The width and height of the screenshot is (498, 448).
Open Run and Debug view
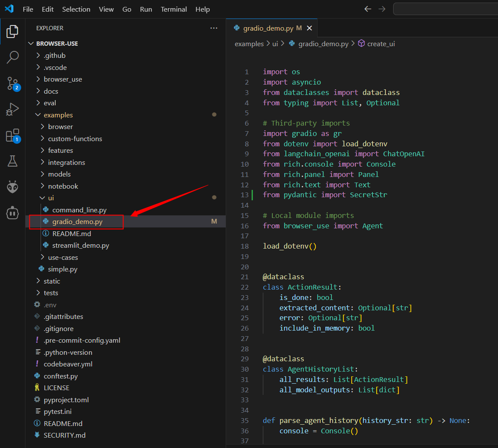pos(13,109)
